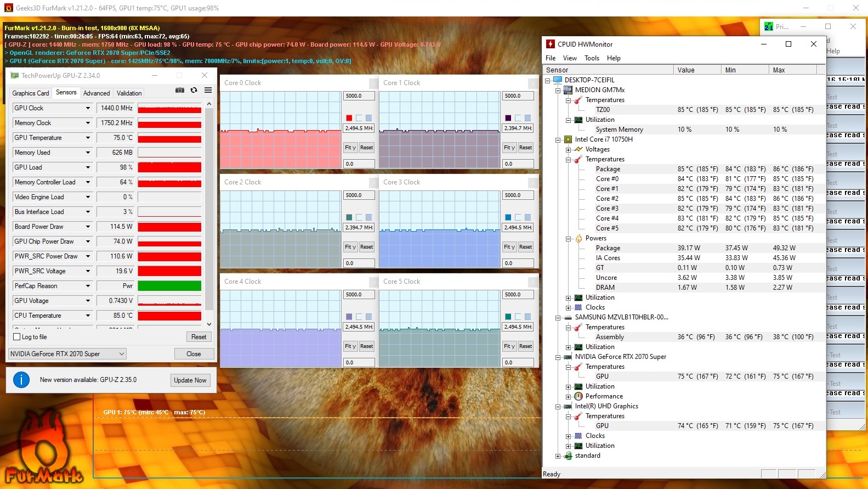Open the PerfCap Reason sensor dropdown
The image size is (868, 489).
(x=88, y=286)
